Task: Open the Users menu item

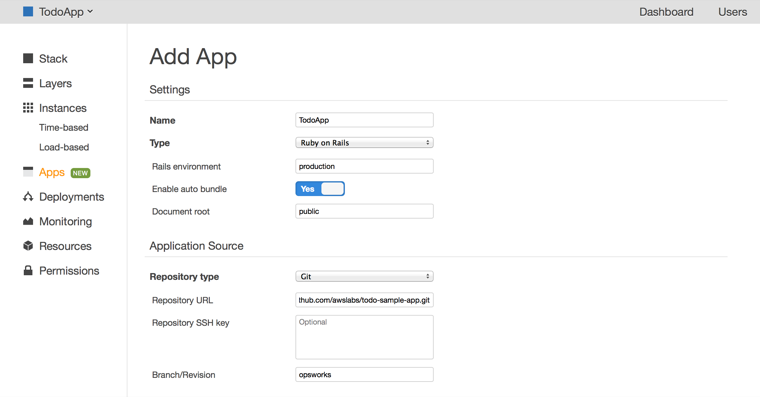Action: point(732,12)
